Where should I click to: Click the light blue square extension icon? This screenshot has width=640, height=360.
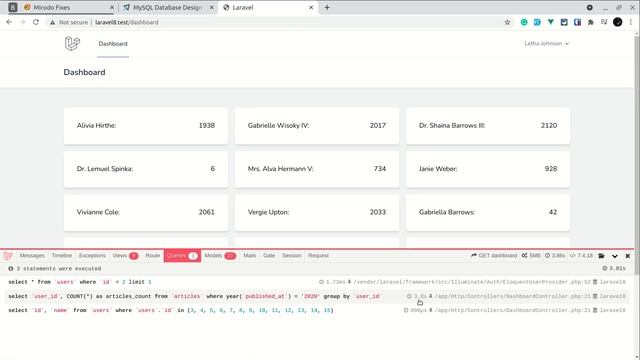(x=537, y=22)
